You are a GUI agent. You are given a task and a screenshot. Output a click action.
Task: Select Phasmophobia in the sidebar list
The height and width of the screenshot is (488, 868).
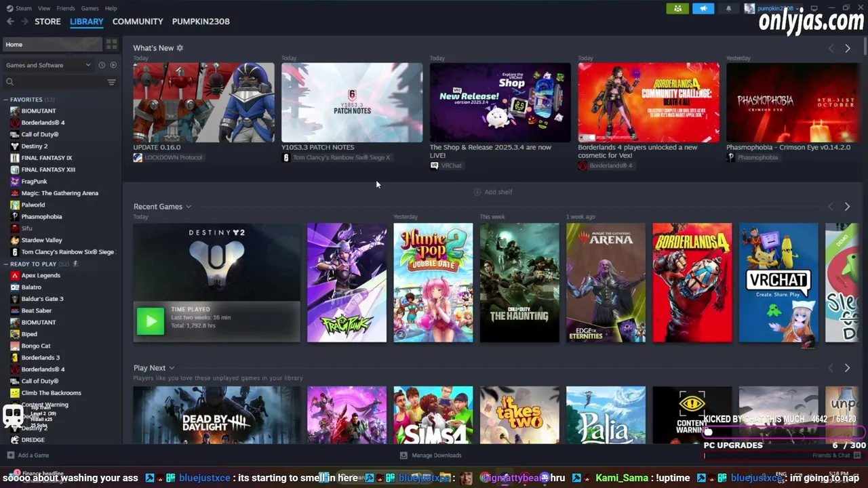tap(41, 217)
